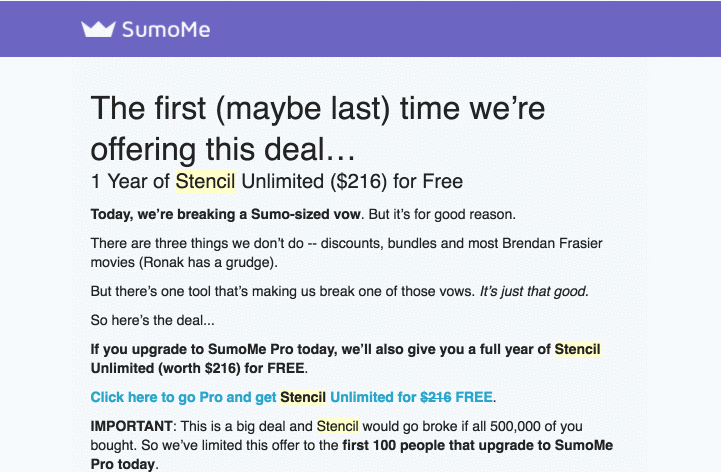
Task: Select the highlighted Stencil in the blue link
Action: [x=303, y=397]
